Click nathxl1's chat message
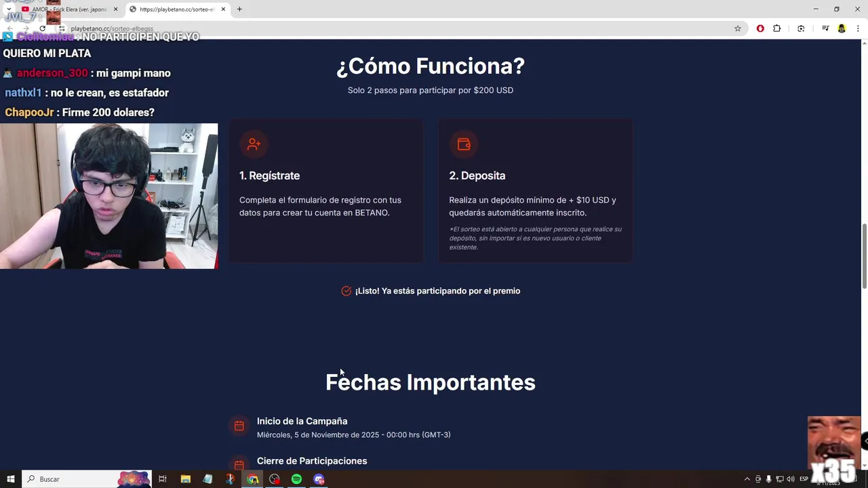 (x=87, y=93)
